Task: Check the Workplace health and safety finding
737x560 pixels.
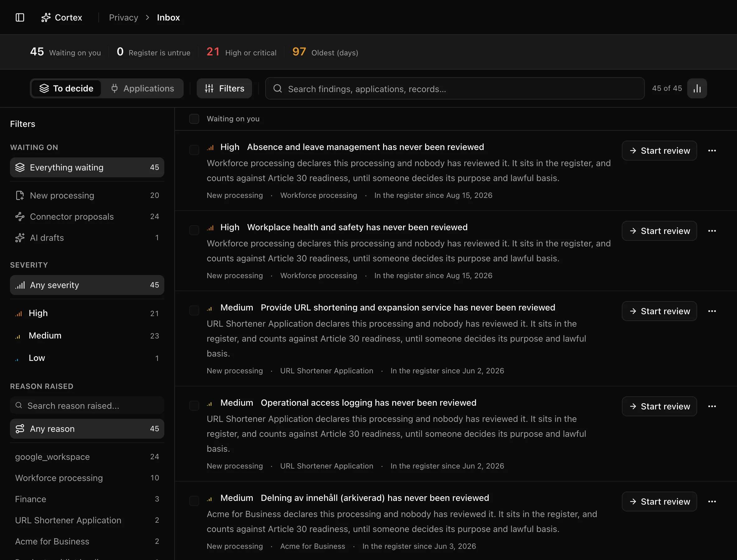Action: coord(194,230)
